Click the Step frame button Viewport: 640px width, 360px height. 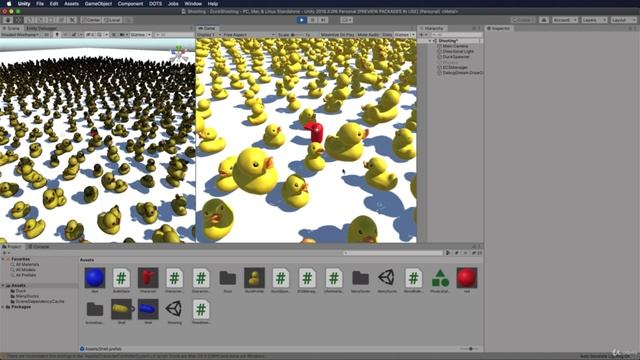(323, 20)
